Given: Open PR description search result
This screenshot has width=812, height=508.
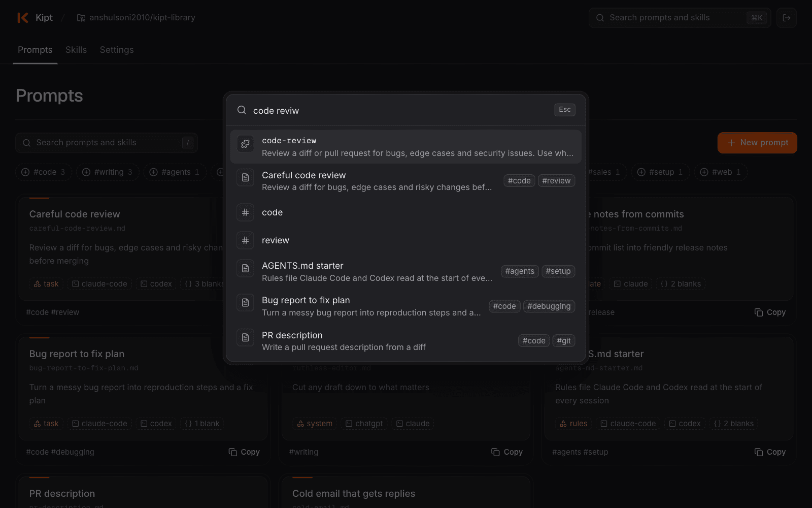Looking at the screenshot, I should point(405,341).
